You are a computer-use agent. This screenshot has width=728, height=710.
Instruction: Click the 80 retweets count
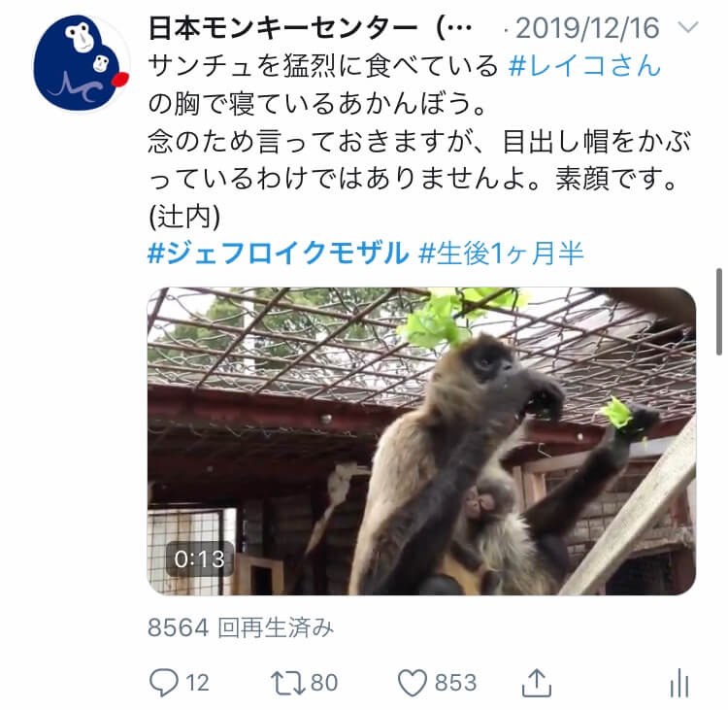click(324, 683)
